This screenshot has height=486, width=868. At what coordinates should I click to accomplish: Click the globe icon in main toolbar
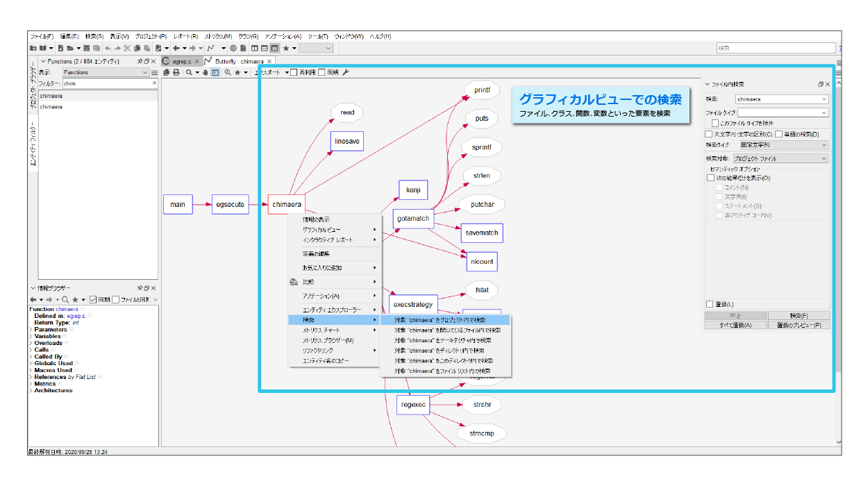234,48
